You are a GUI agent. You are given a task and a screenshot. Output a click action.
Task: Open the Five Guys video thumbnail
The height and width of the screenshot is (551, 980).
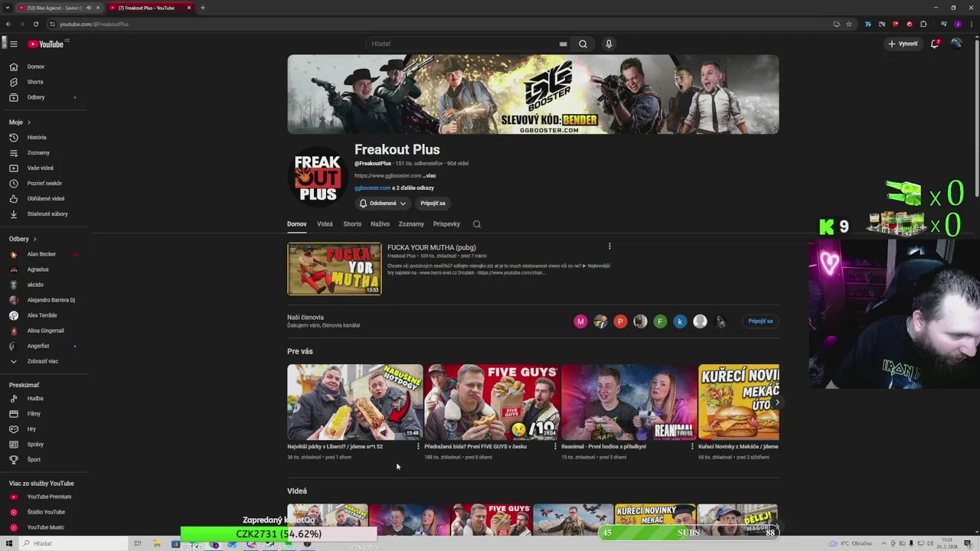(492, 402)
